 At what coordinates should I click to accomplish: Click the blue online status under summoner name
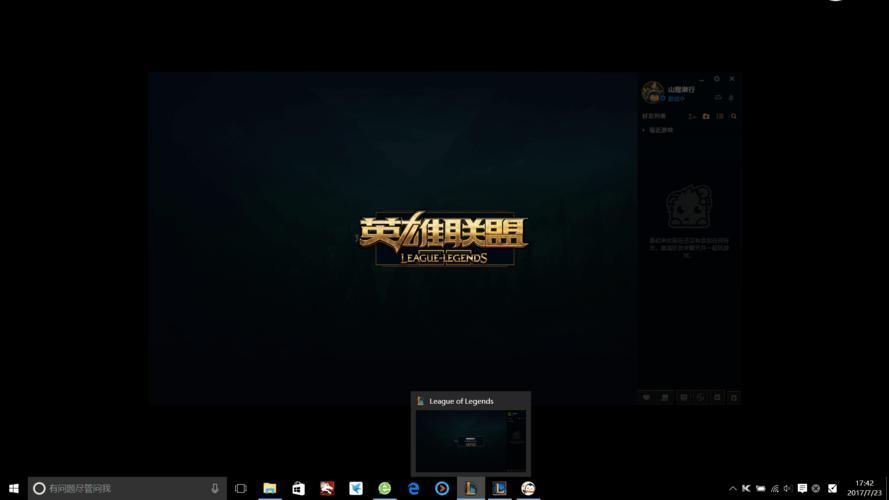tap(676, 99)
